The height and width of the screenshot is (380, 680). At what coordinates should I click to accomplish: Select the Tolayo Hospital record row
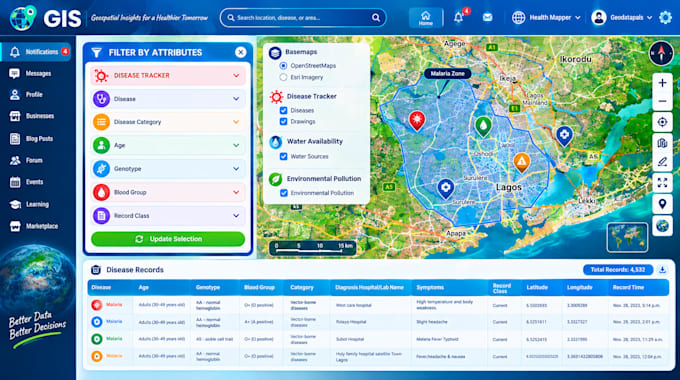coord(378,322)
